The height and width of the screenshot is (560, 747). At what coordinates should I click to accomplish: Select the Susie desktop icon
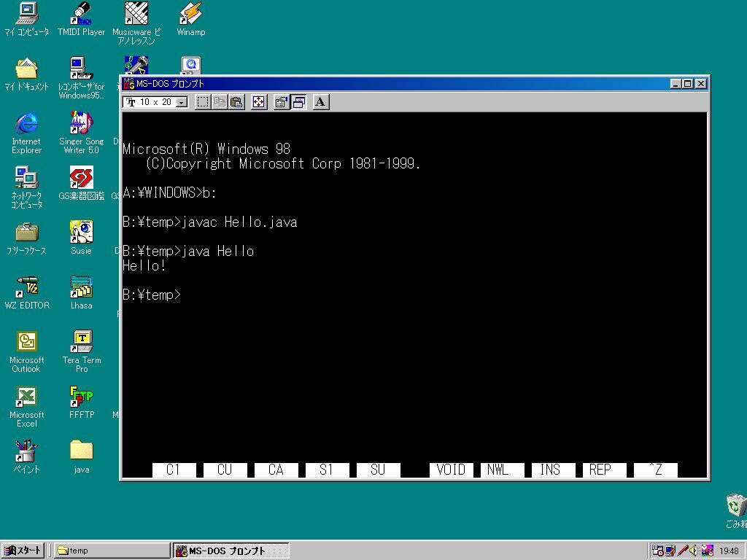pyautogui.click(x=82, y=238)
